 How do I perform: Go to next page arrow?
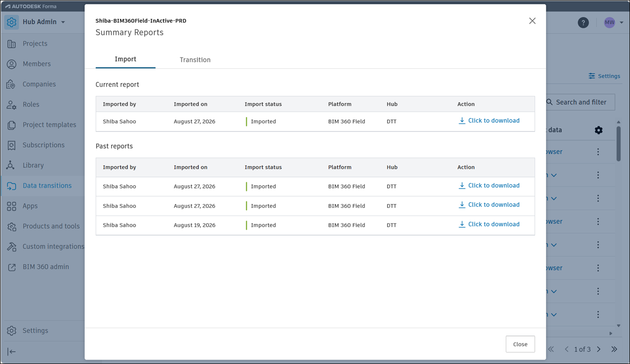click(599, 349)
